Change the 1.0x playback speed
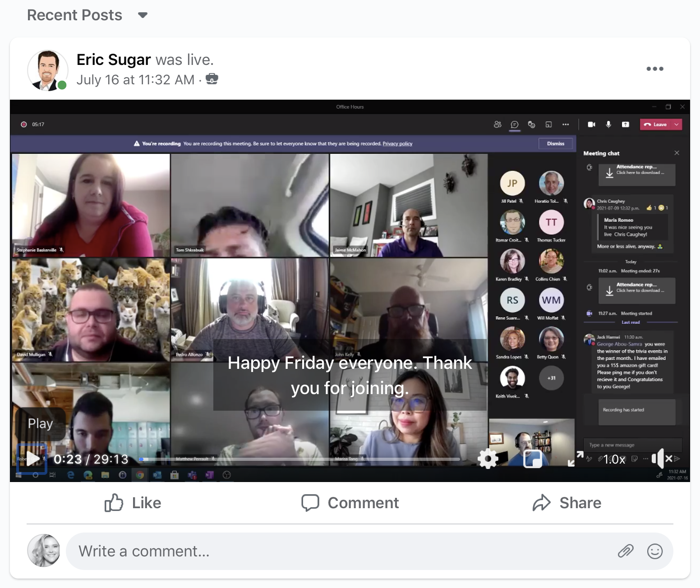700x588 pixels. point(614,459)
